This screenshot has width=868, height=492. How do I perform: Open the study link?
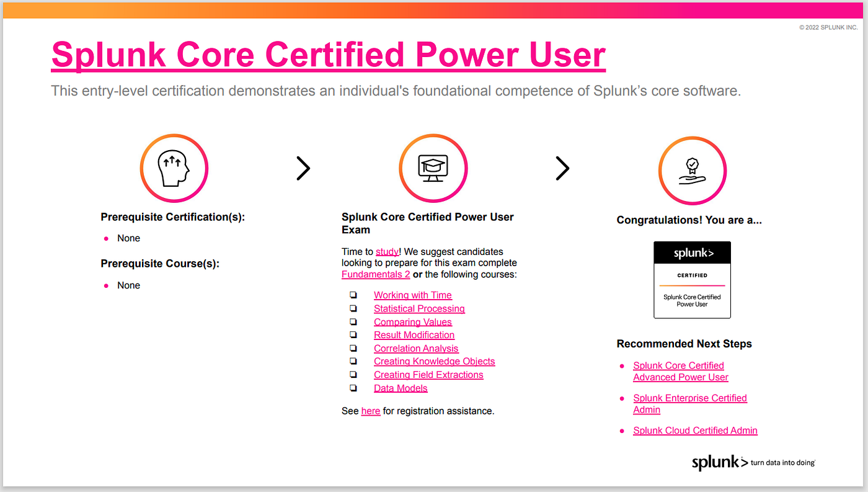coord(387,252)
